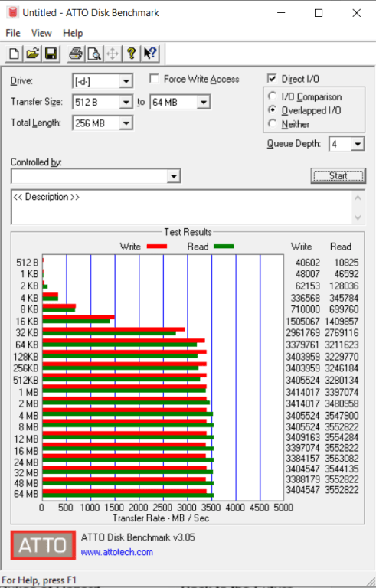Viewport: 376px width, 588px height.
Task: Visit the www.attotech.com link
Action: click(x=116, y=552)
